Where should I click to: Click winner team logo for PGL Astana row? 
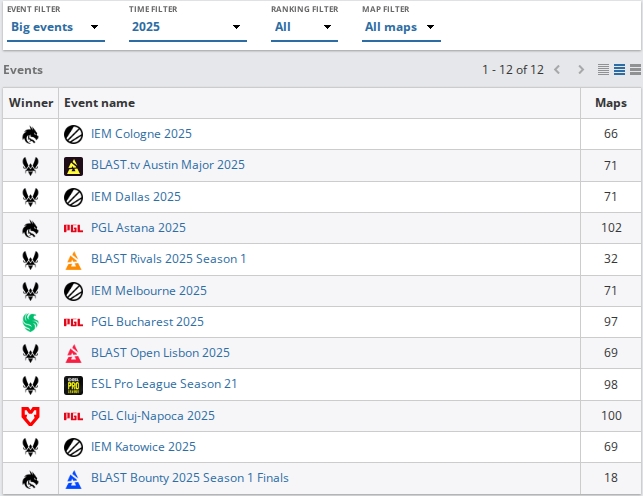click(30, 229)
